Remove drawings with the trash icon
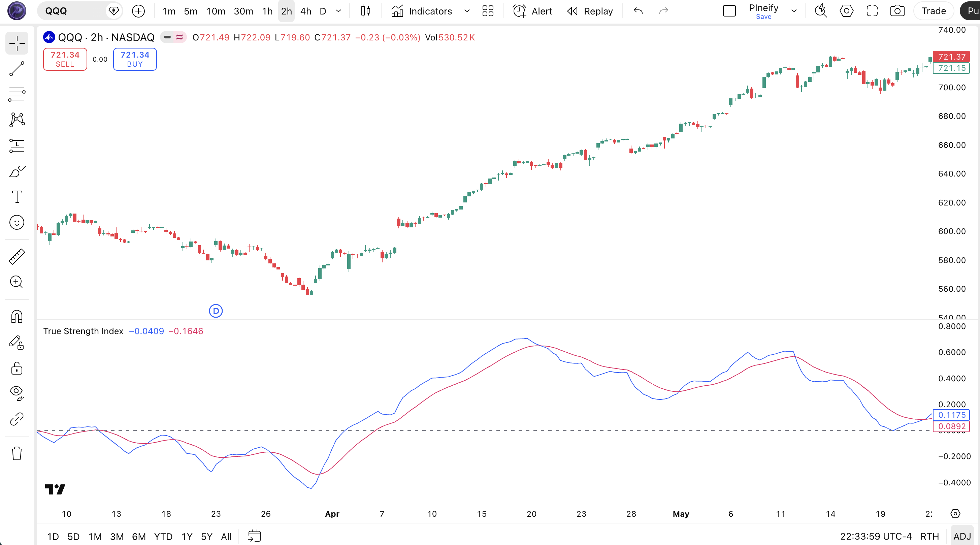Image resolution: width=980 pixels, height=545 pixels. (17, 453)
